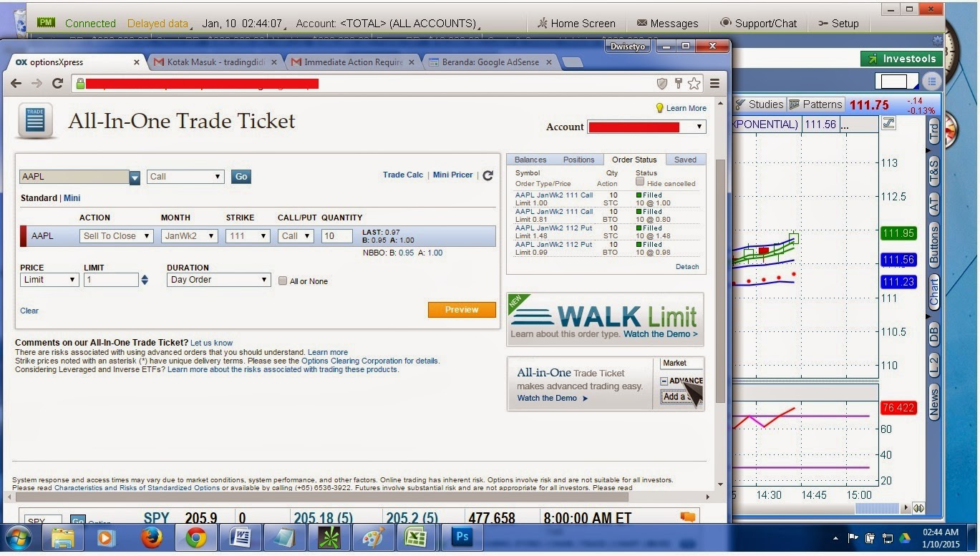The image size is (980, 556).
Task: Open the Mini Pricer link
Action: click(x=453, y=175)
